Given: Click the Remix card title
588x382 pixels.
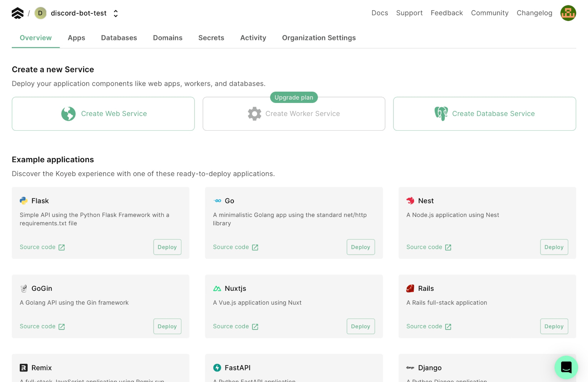Looking at the screenshot, I should 42,368.
